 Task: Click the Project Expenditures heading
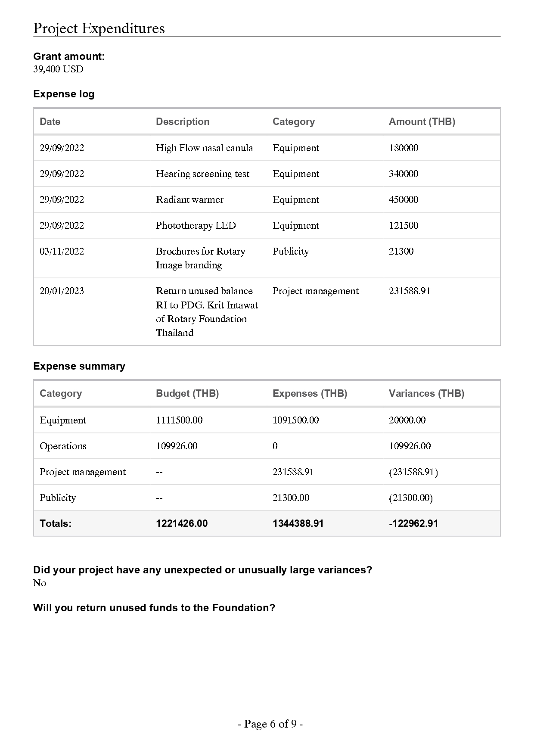click(x=99, y=28)
